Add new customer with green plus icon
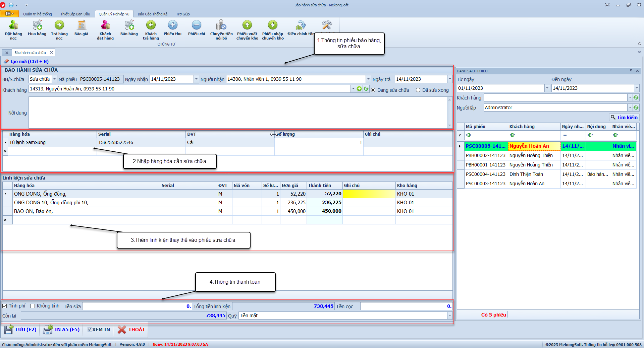Viewport: 644px width, 348px height. [359, 89]
